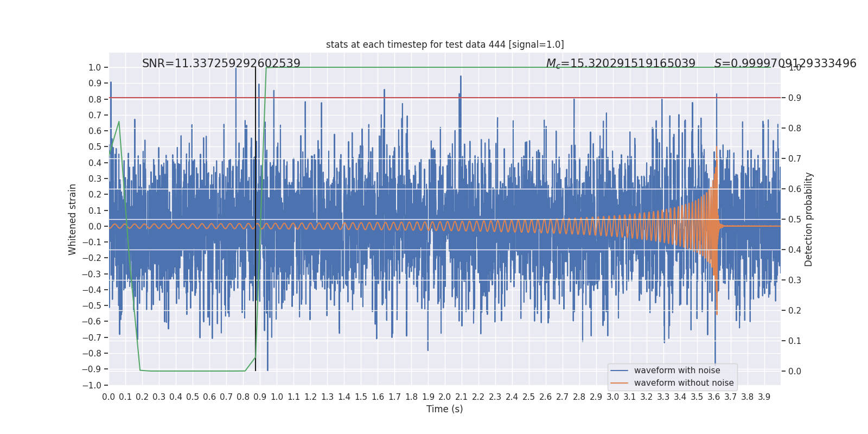
Task: Click the blue legend line for waveform with noise
Action: [619, 371]
